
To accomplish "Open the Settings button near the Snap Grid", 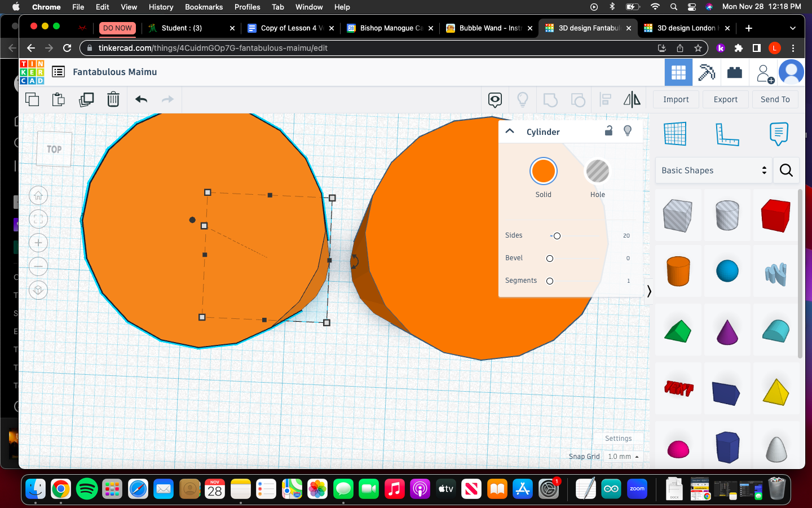I will point(618,439).
